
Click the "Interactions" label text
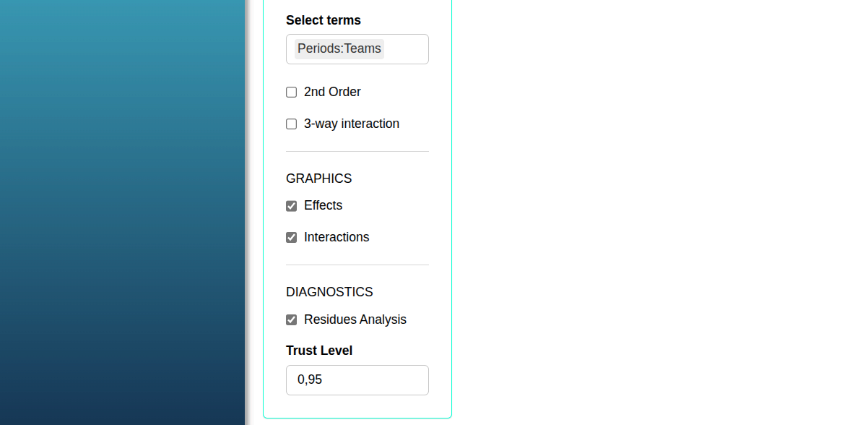337,237
